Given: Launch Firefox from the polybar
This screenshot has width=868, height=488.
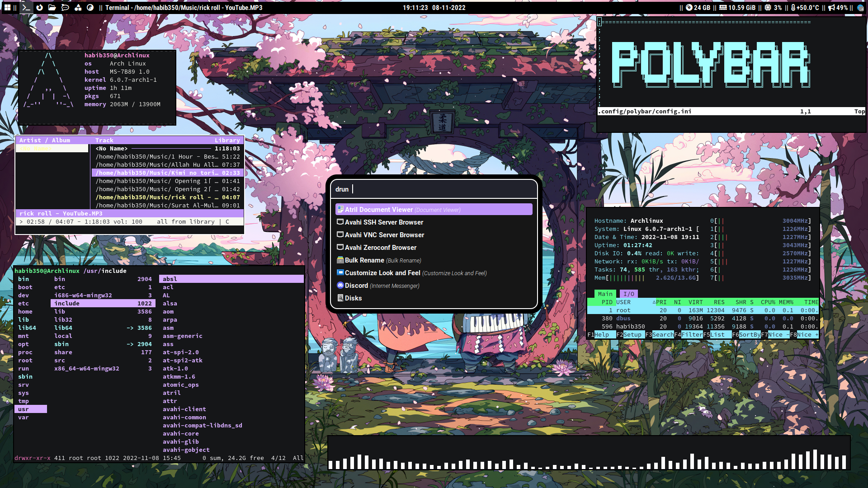Looking at the screenshot, I should 39,8.
